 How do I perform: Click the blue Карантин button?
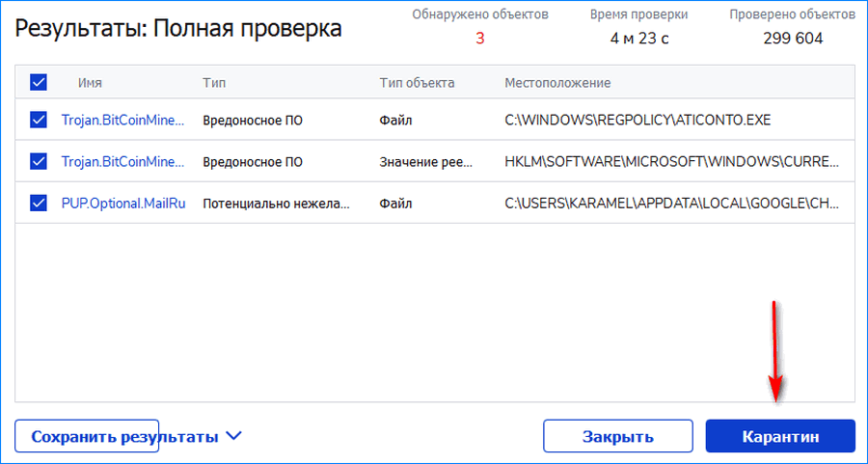coord(780,436)
